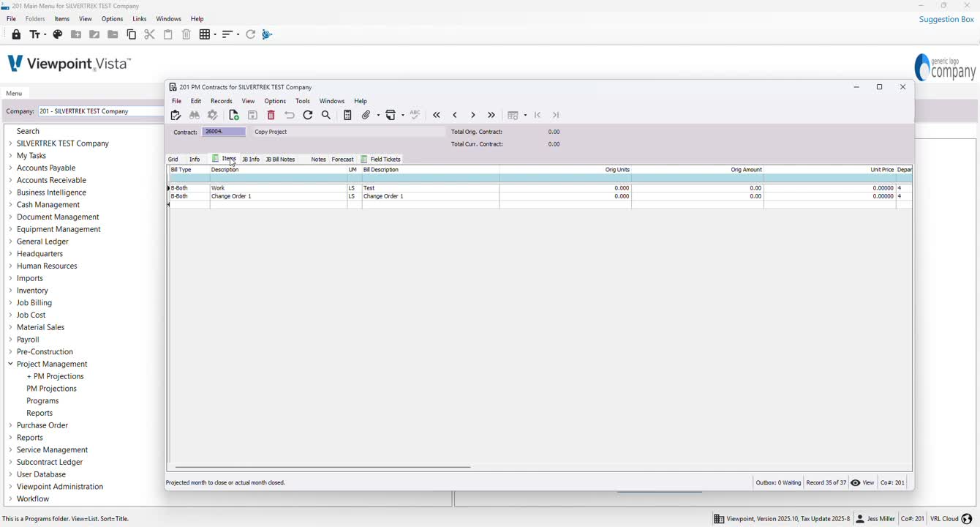Image resolution: width=980 pixels, height=527 pixels.
Task: Collapse the Project Management folder
Action: tap(10, 365)
